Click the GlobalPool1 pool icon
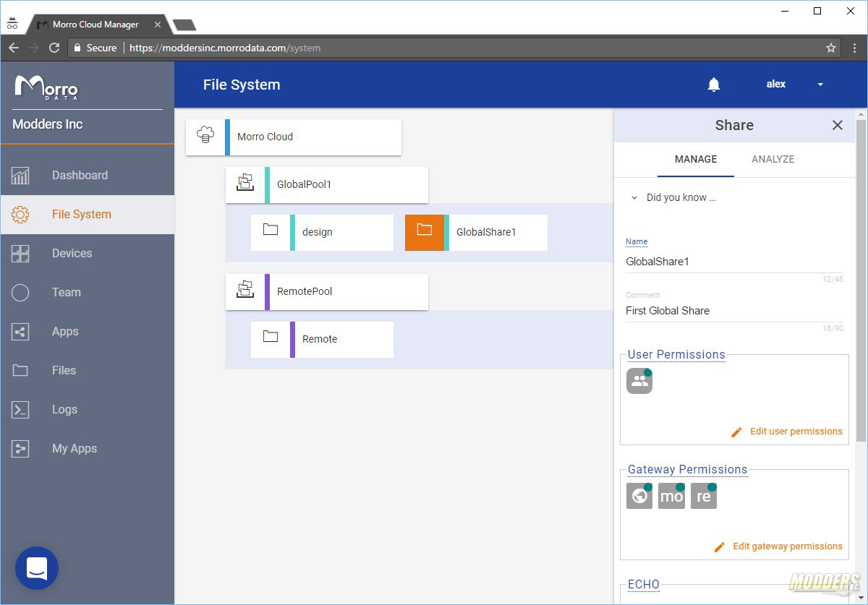868x605 pixels. pos(245,184)
